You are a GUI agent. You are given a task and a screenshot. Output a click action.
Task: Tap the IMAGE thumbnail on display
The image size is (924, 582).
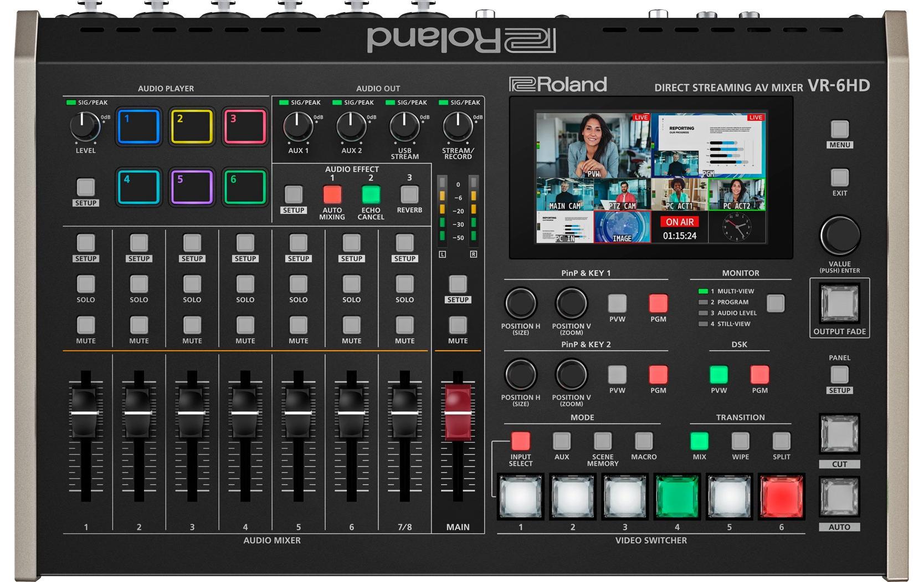point(622,227)
